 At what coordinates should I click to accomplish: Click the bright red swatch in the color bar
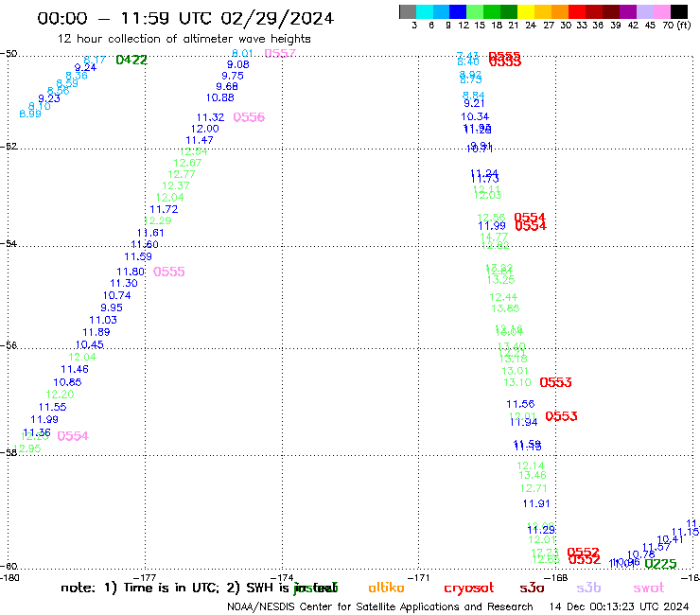[577, 11]
